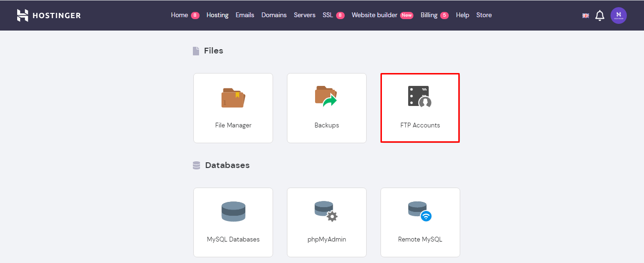Open the Store menu item
Image resolution: width=644 pixels, height=263 pixels.
[x=484, y=15]
